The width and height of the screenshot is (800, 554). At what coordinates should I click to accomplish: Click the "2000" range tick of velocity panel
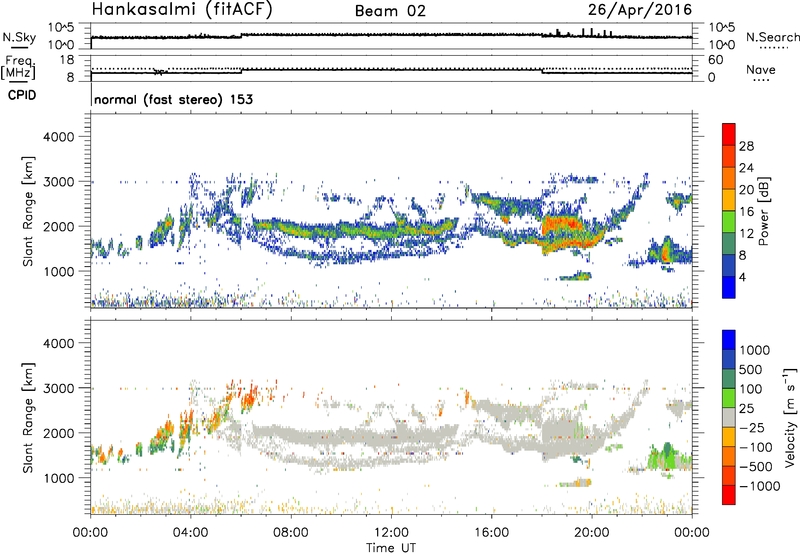(x=58, y=433)
